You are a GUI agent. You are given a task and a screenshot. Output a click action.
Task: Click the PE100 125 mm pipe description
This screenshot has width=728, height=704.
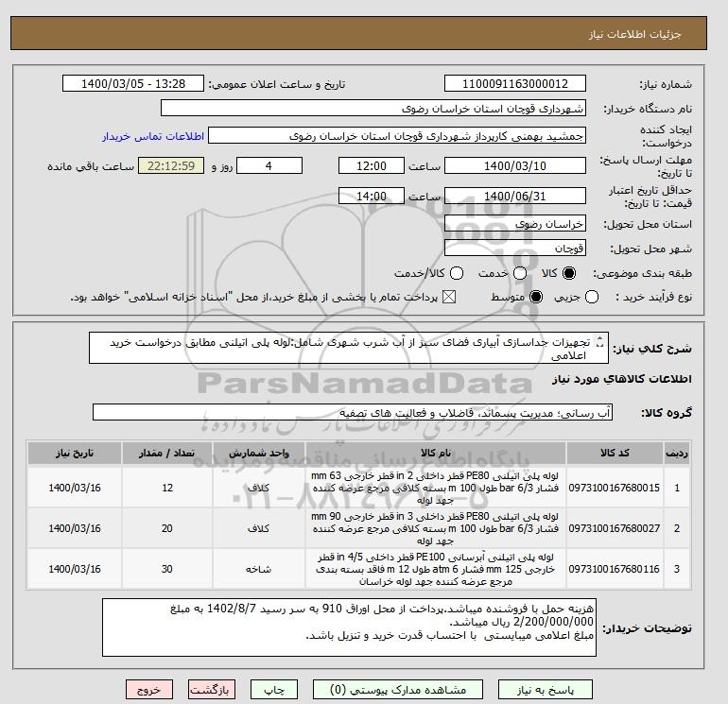pyautogui.click(x=436, y=569)
